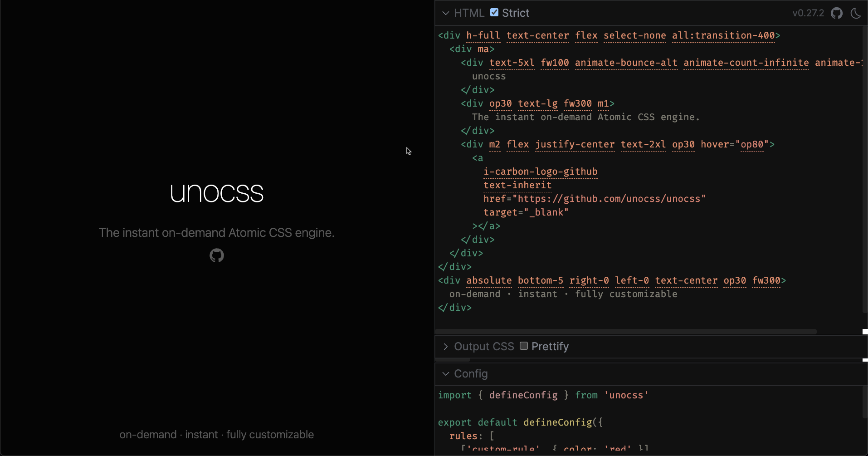Screen dimensions: 868x456
Task: Click the i-carbon-logo-github attribute in code
Action: (541, 172)
